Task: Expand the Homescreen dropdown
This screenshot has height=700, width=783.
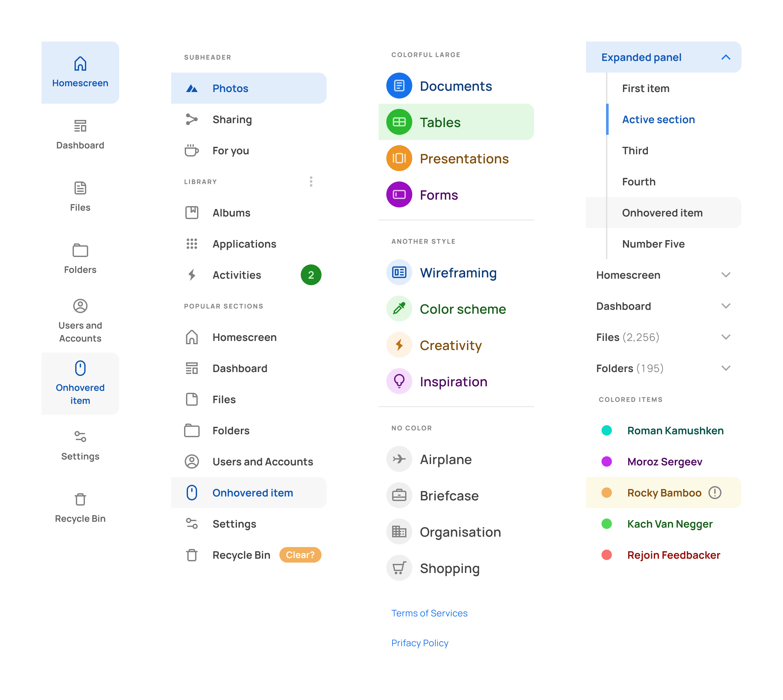Action: [726, 275]
